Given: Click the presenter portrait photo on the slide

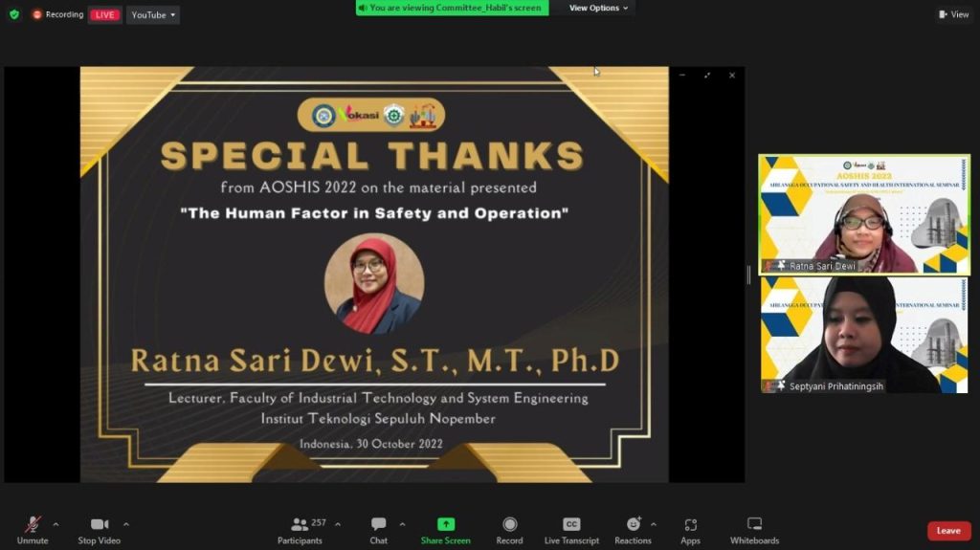Looking at the screenshot, I should pyautogui.click(x=374, y=283).
